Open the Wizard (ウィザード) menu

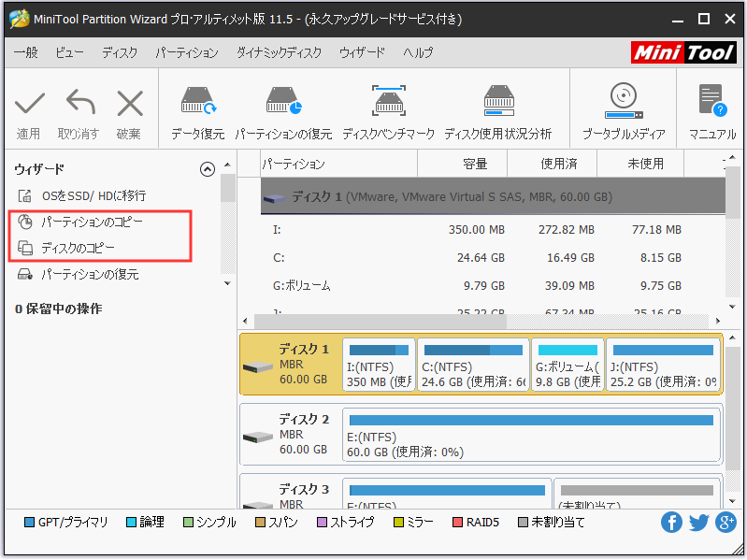362,52
